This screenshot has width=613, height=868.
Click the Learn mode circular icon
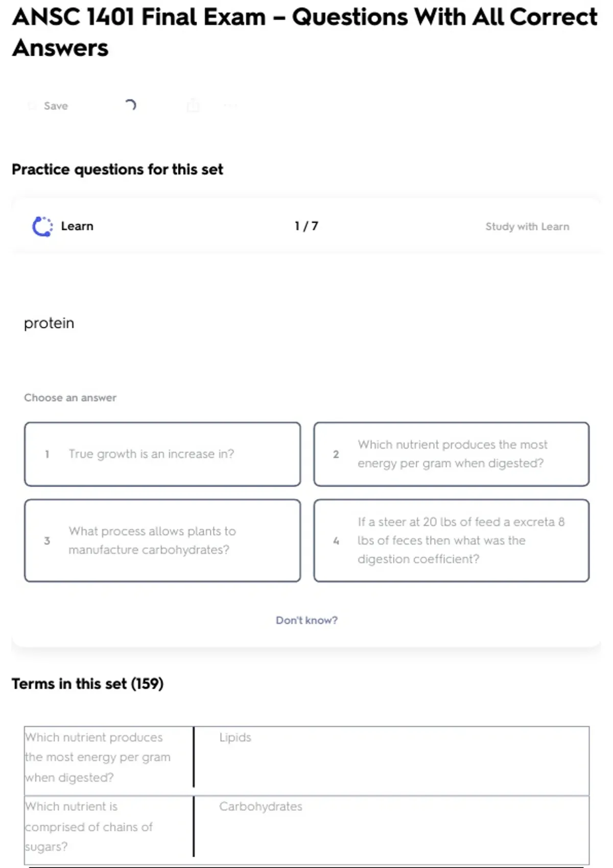(42, 226)
